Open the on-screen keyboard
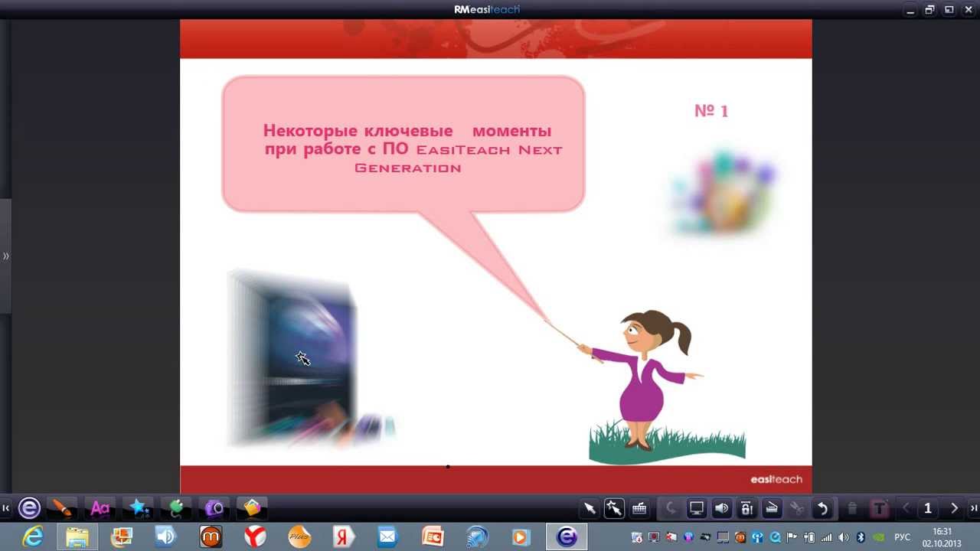 (x=639, y=508)
